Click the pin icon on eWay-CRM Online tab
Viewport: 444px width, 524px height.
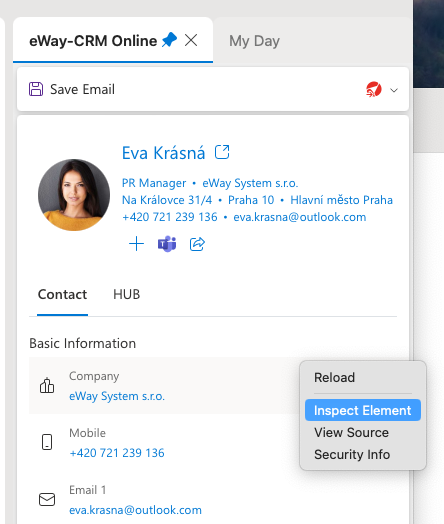click(169, 40)
